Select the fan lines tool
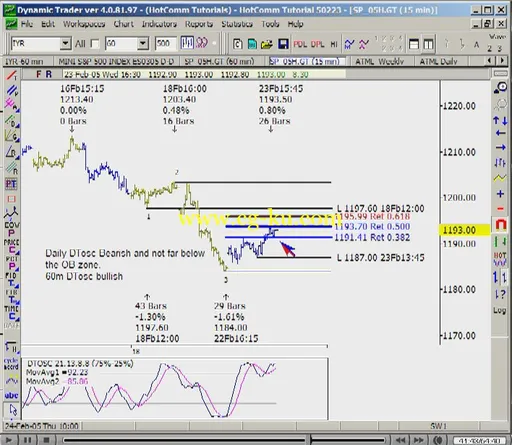 pos(11,136)
